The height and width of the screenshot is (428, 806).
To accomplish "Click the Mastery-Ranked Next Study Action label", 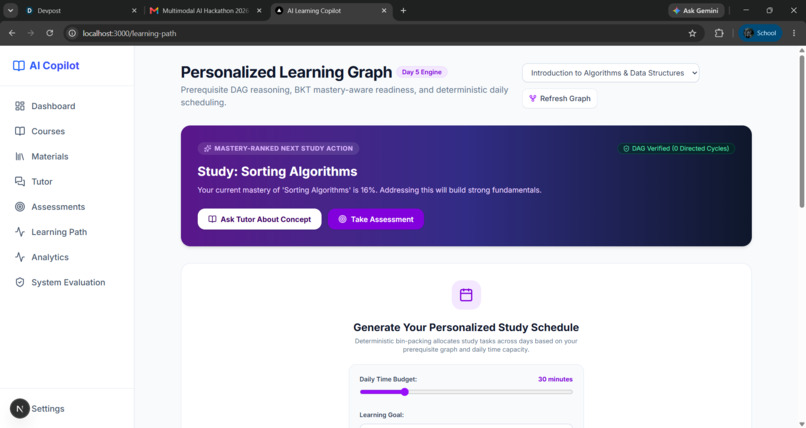I will (279, 148).
